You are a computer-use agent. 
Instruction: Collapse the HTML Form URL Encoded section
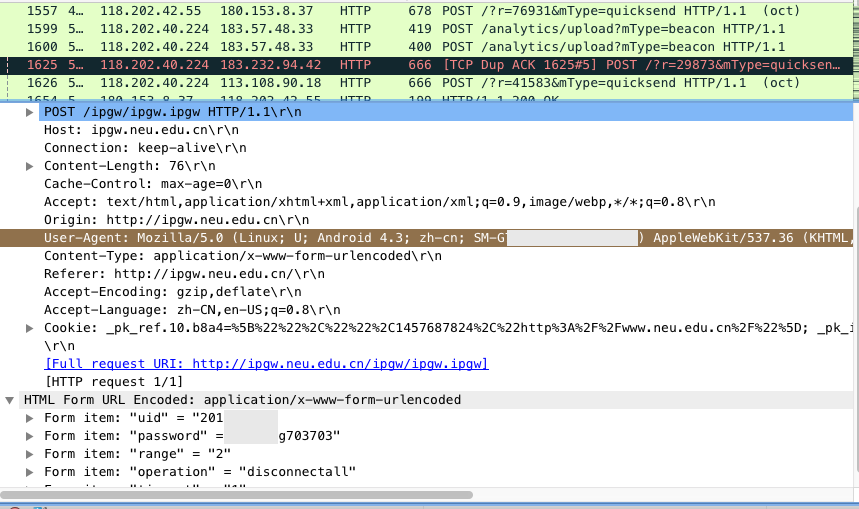(x=10, y=400)
